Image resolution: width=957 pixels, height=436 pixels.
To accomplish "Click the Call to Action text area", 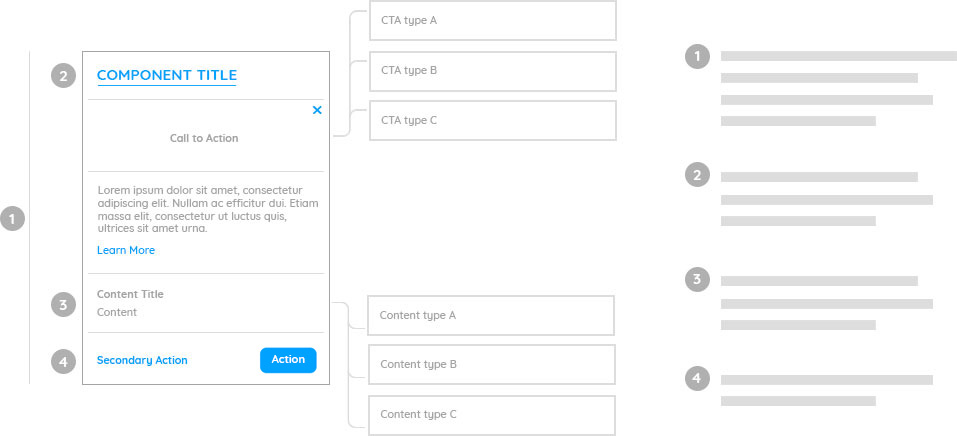I will [x=204, y=139].
